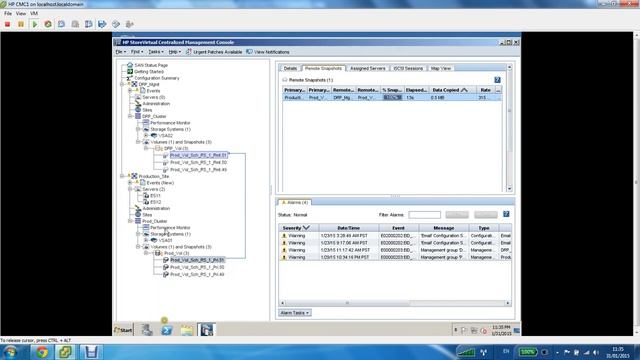The height and width of the screenshot is (360, 640).
Task: Select the Alarms (4) tab
Action: (x=295, y=202)
